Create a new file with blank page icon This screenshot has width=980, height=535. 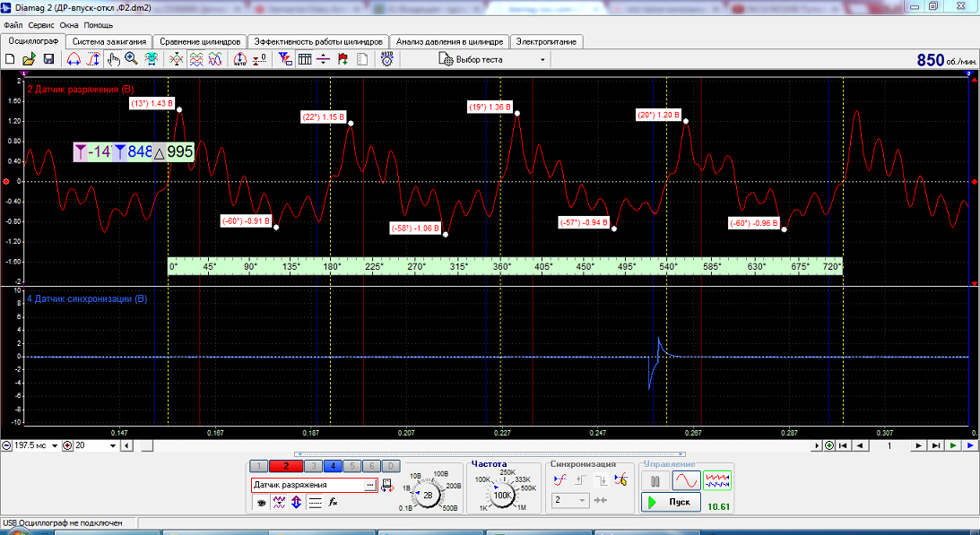point(10,59)
